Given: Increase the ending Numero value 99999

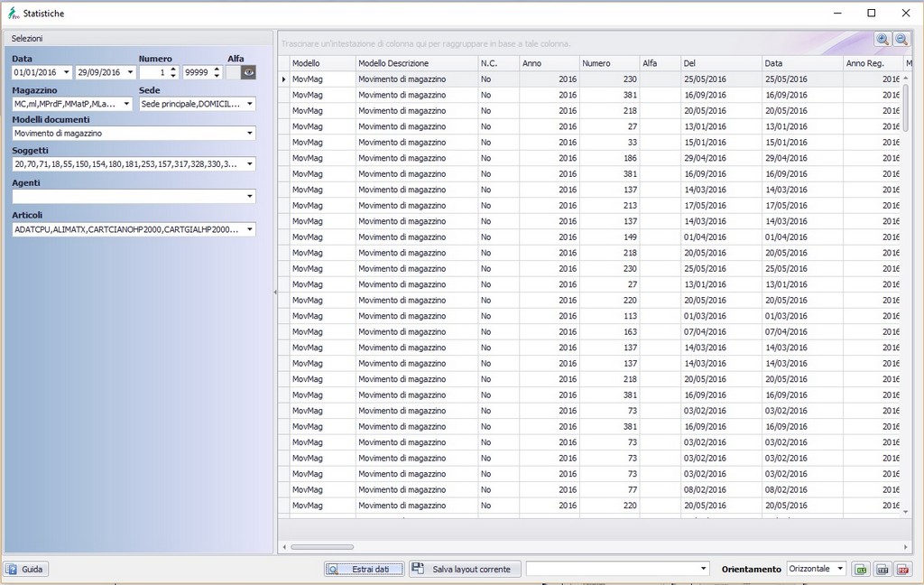Looking at the screenshot, I should pyautogui.click(x=217, y=69).
